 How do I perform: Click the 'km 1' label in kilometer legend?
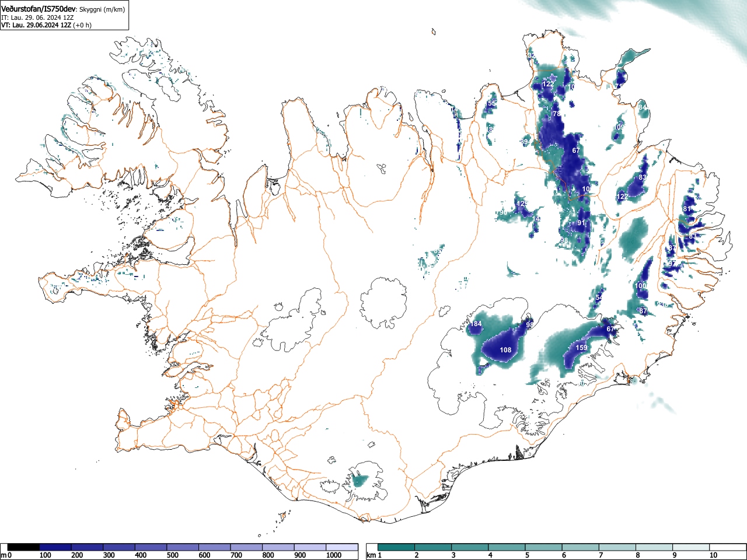374,555
